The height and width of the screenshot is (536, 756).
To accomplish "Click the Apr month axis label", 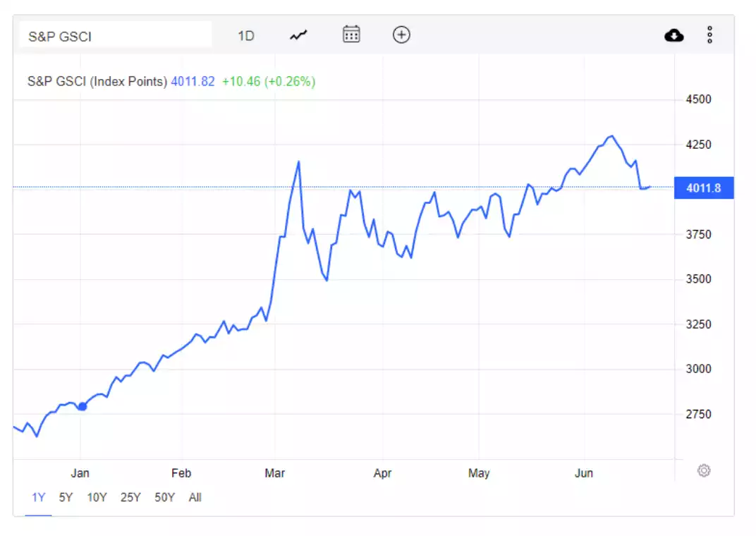I will pos(382,473).
